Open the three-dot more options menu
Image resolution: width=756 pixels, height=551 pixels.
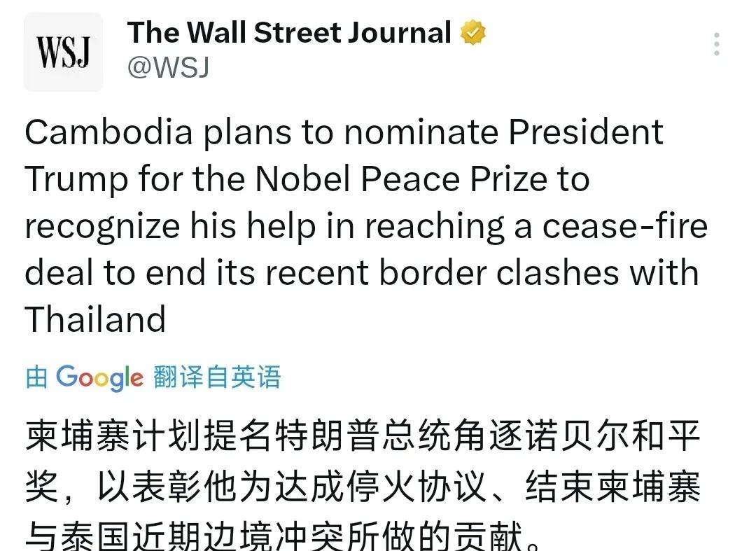pos(716,44)
